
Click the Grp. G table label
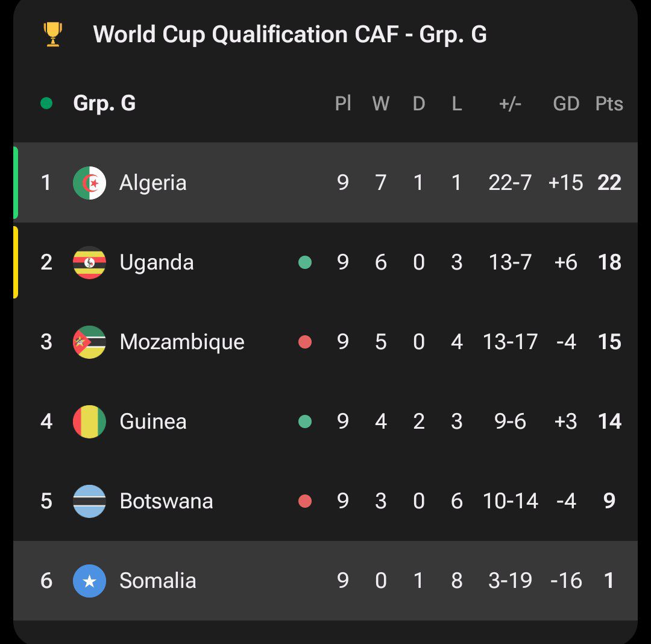104,104
